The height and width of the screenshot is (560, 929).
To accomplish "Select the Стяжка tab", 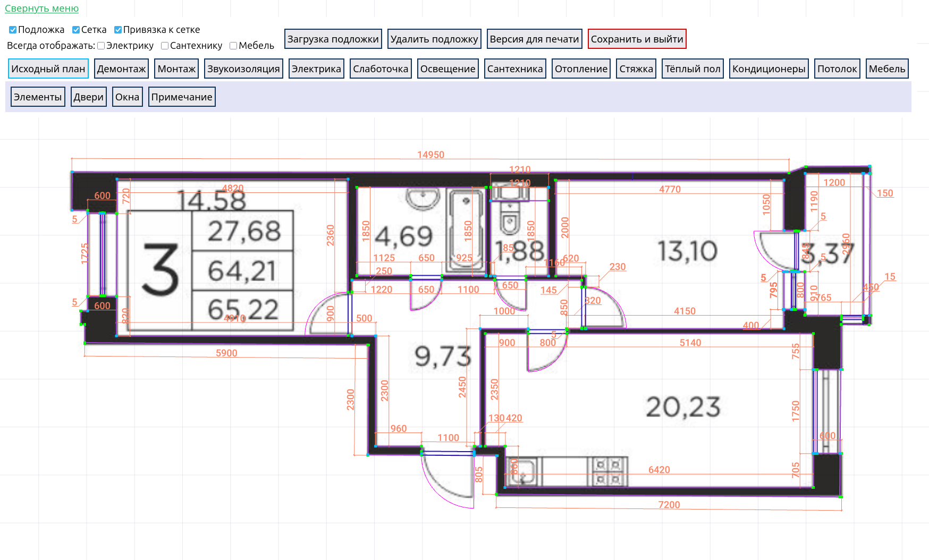I will (636, 69).
